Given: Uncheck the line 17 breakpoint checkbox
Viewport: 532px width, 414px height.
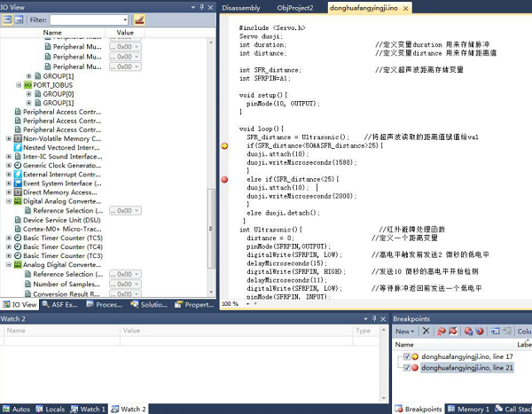Looking at the screenshot, I should pos(407,356).
